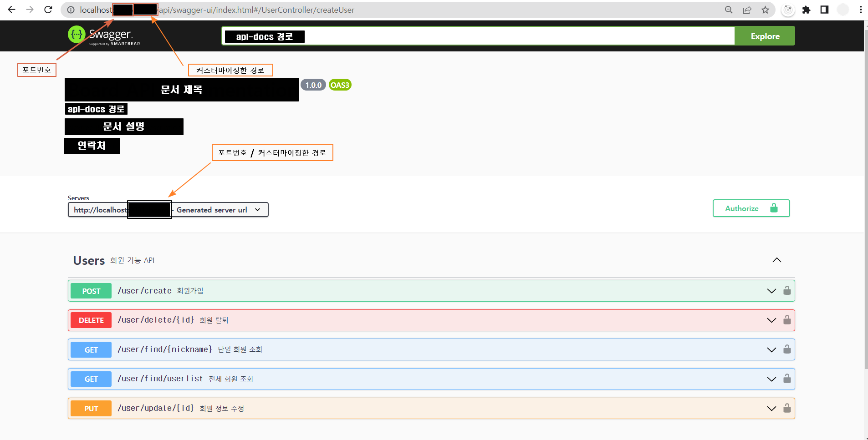The image size is (868, 440).
Task: Open the browser profile avatar
Action: pyautogui.click(x=843, y=10)
